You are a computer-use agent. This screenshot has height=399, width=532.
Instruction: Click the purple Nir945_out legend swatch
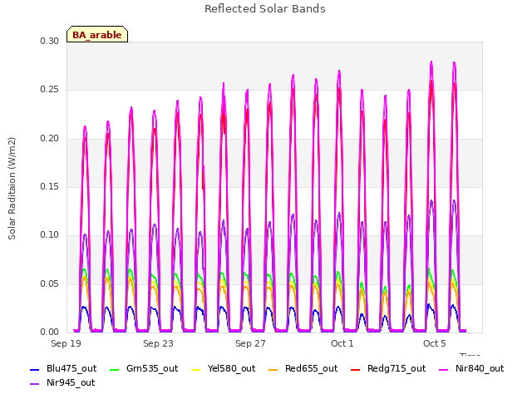pos(35,384)
